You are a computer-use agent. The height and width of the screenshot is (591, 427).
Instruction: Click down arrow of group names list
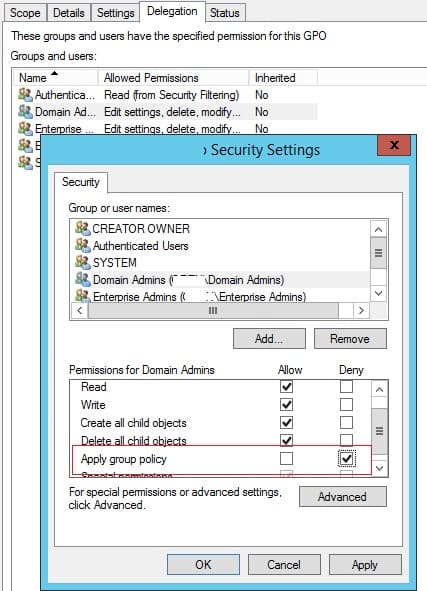coord(379,293)
